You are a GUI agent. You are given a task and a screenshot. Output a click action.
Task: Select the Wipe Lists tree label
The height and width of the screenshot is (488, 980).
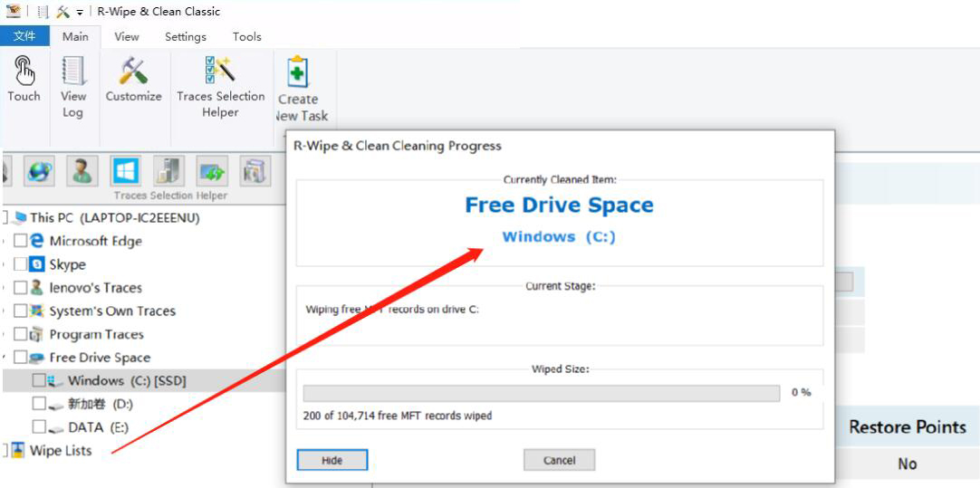click(x=61, y=451)
